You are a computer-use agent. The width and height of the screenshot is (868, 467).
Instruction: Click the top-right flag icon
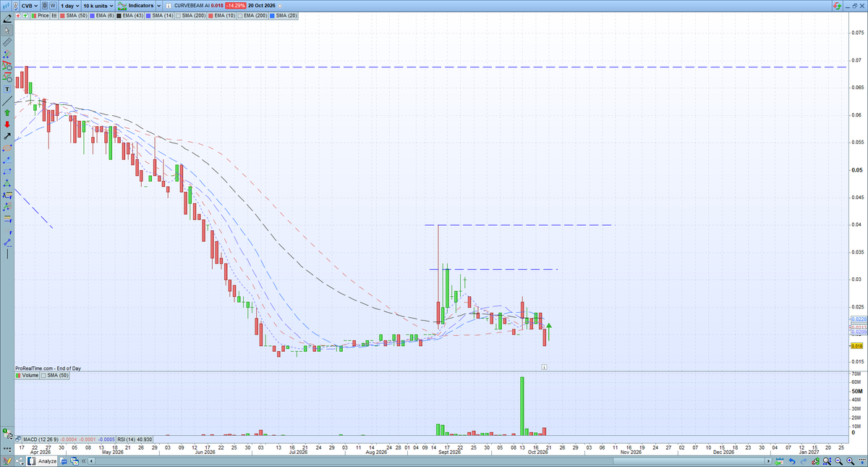(837, 6)
